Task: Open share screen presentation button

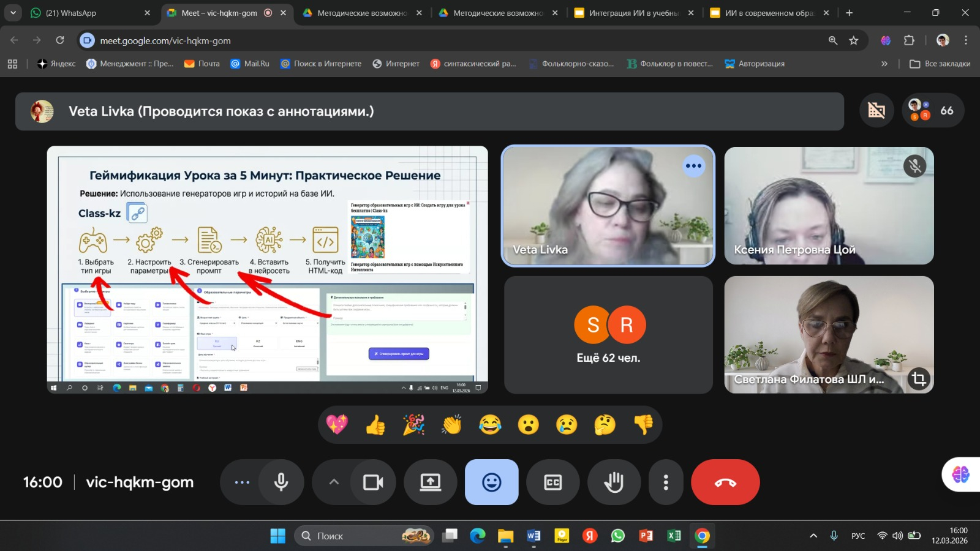Action: (x=430, y=482)
